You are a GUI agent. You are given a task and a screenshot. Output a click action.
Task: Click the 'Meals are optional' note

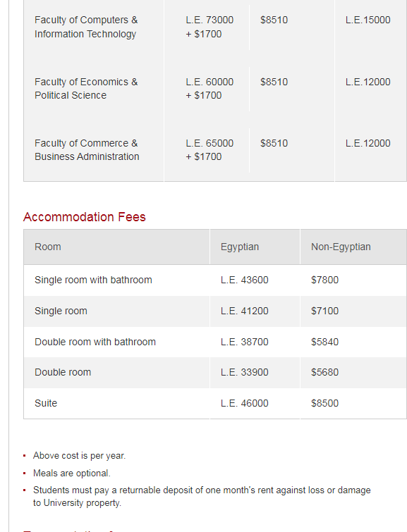[72, 473]
